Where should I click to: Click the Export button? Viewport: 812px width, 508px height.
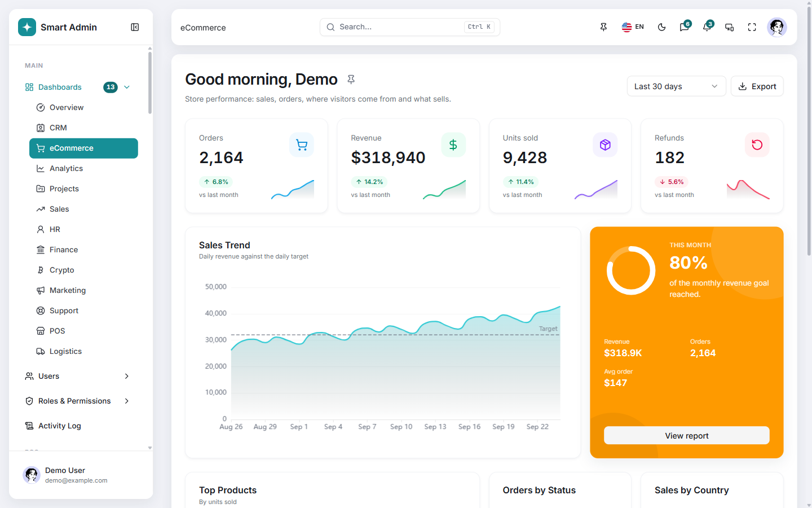(x=757, y=86)
